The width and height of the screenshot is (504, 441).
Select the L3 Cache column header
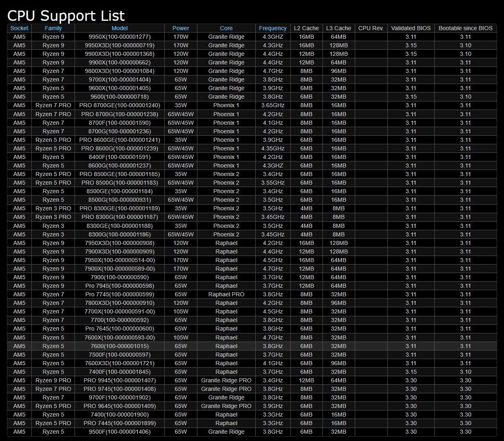[x=338, y=28]
